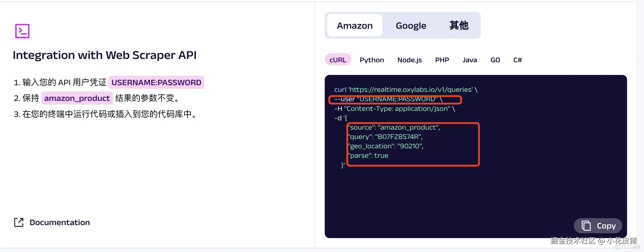The height and width of the screenshot is (252, 644).
Task: Choose the PHP code tab
Action: pyautogui.click(x=442, y=60)
